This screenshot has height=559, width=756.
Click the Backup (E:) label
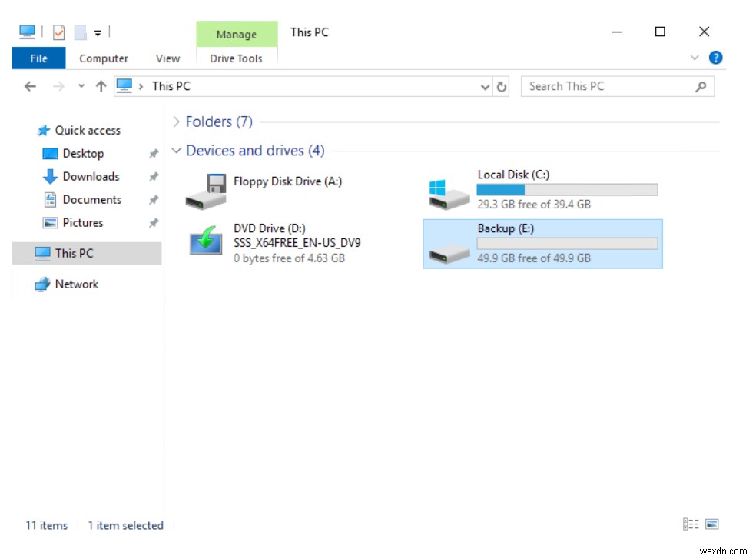(x=506, y=229)
